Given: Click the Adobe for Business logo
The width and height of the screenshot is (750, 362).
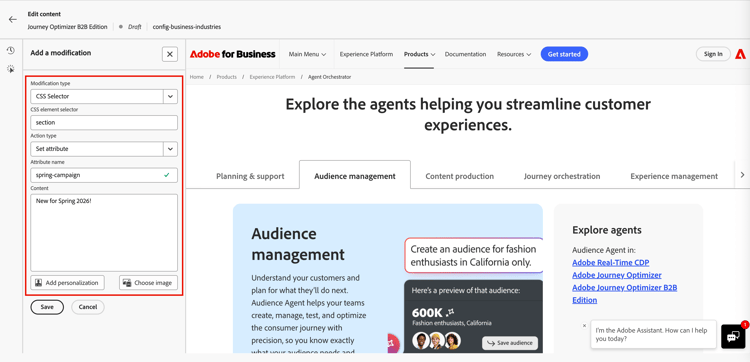Looking at the screenshot, I should pos(232,54).
